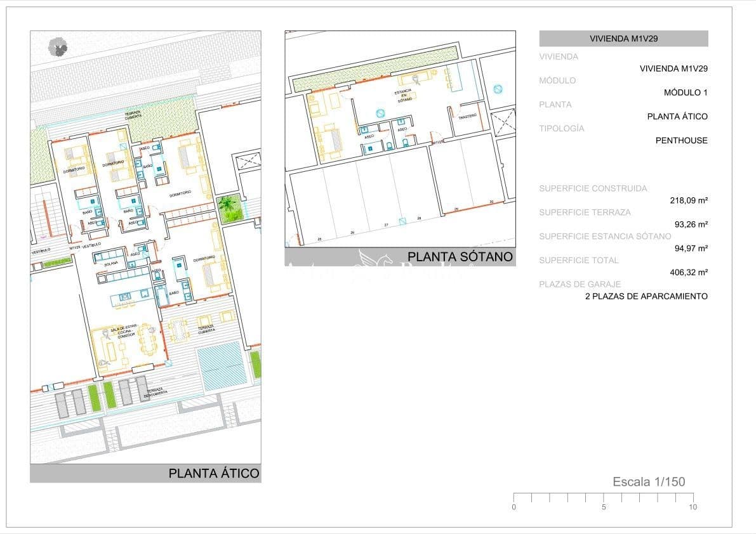Click the crossed-circle symbol in Estancia en Sótano
Image resolution: width=756 pixels, height=534 pixels.
click(x=380, y=113)
